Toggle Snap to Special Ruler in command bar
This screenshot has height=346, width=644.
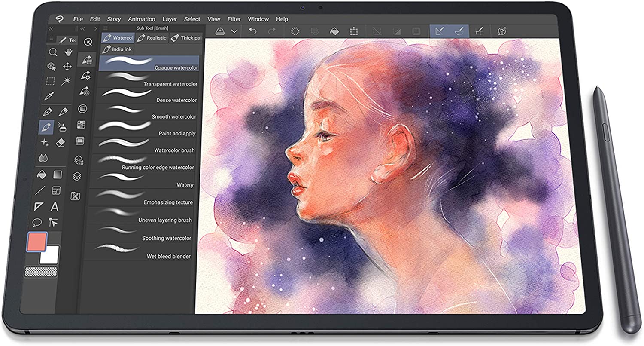[x=459, y=31]
